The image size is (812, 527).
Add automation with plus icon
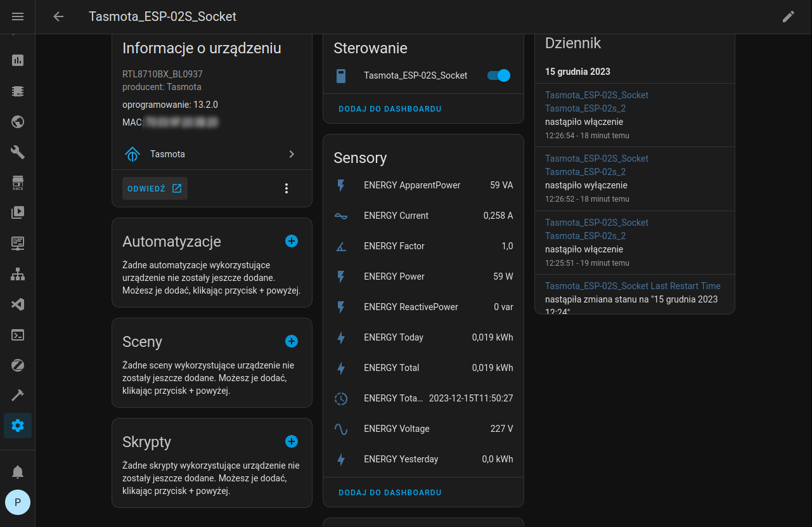(x=292, y=241)
